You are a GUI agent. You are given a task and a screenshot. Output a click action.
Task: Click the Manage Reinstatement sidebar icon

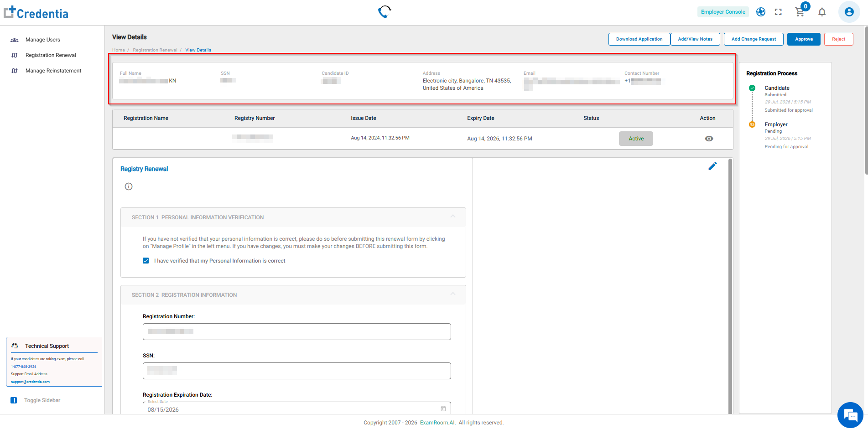coord(15,71)
